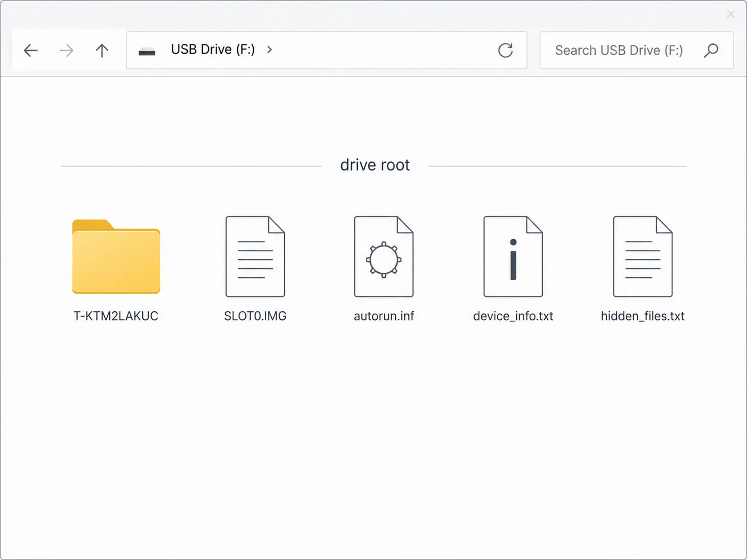The image size is (747, 560).
Task: Select the device_info.txt info file icon
Action: 513,256
